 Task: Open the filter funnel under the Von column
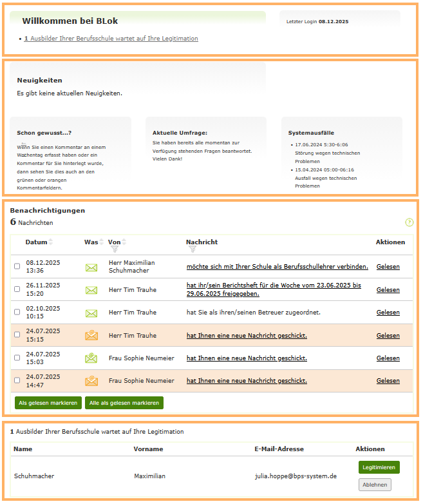click(115, 249)
